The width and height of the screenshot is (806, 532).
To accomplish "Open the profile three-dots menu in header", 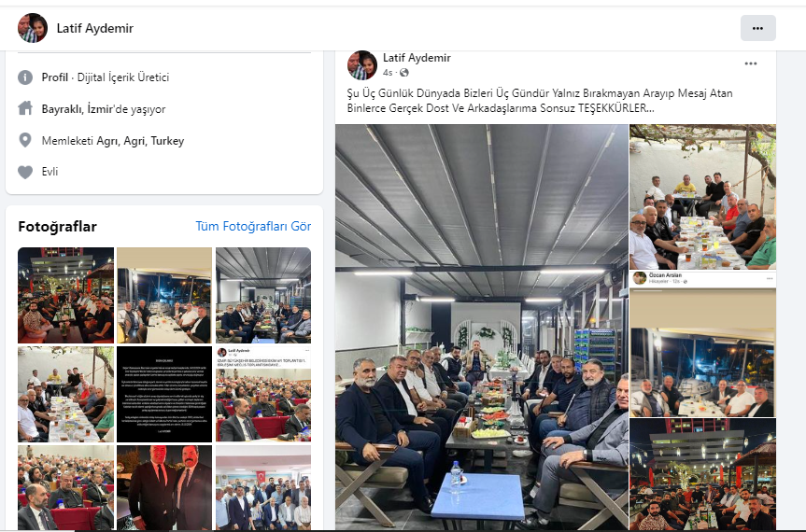I will coord(757,28).
